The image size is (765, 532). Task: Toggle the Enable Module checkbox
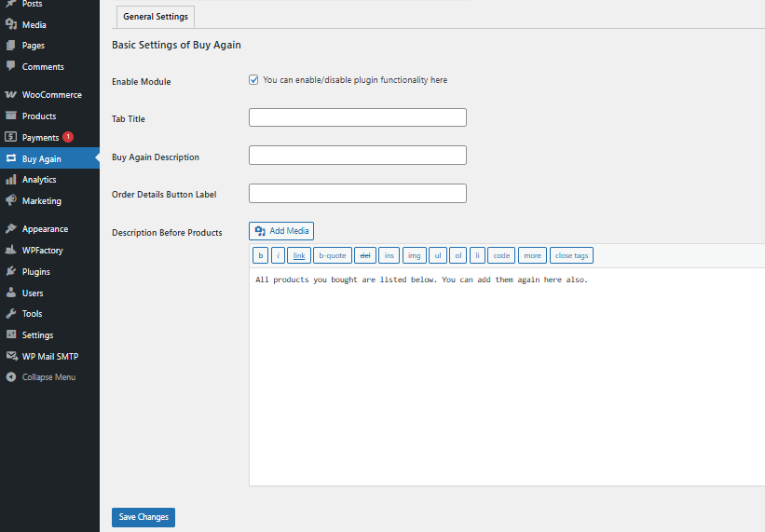[253, 80]
